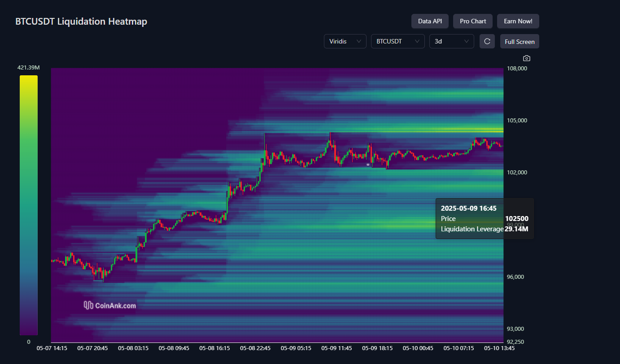Click the 05-10 00:45 time label
The image size is (620, 364).
(x=418, y=348)
